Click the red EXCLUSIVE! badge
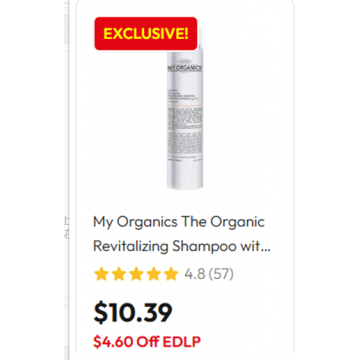360x360 pixels. [146, 34]
